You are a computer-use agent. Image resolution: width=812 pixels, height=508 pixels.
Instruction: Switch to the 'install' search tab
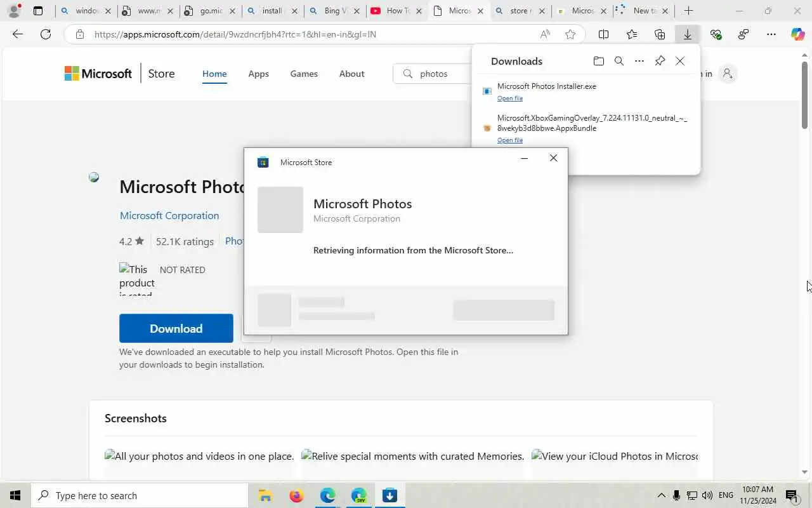[x=272, y=11]
